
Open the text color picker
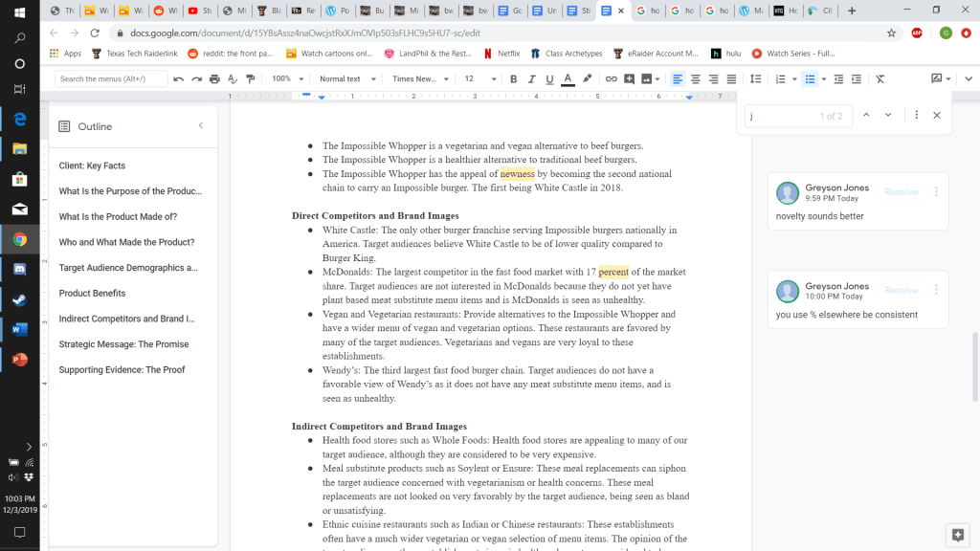[x=568, y=78]
